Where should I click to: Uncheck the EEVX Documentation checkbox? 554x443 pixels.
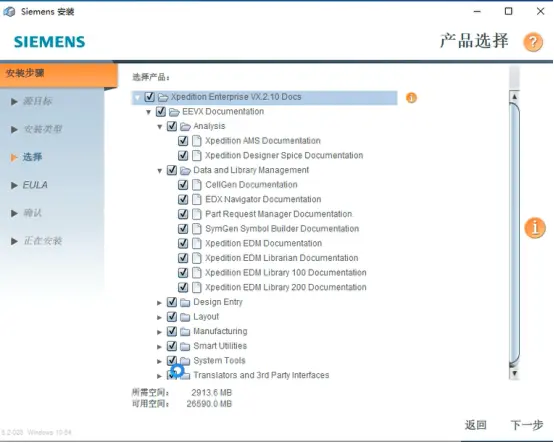tap(161, 112)
